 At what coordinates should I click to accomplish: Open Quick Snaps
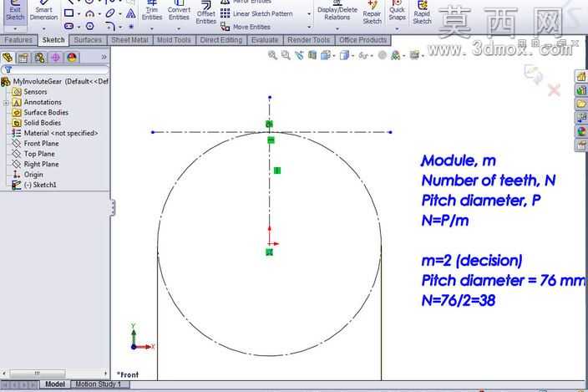pyautogui.click(x=397, y=11)
